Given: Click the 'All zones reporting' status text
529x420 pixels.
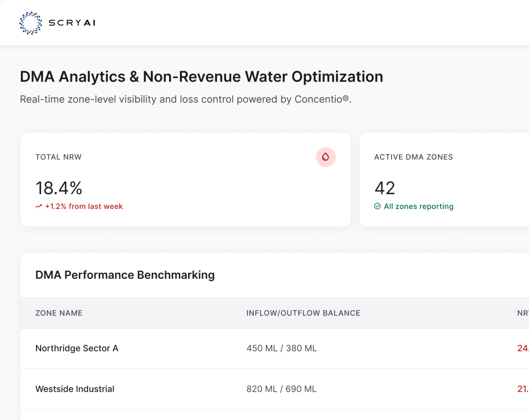Looking at the screenshot, I should pos(419,206).
